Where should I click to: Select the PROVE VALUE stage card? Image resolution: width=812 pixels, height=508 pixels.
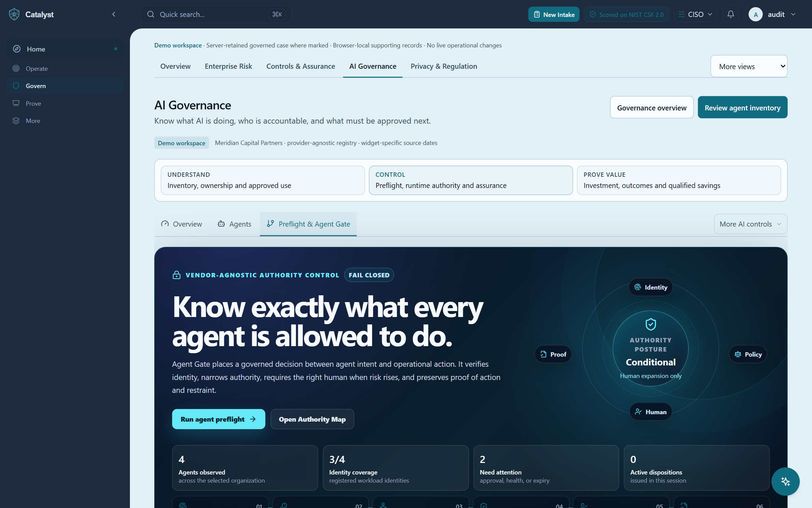point(679,180)
